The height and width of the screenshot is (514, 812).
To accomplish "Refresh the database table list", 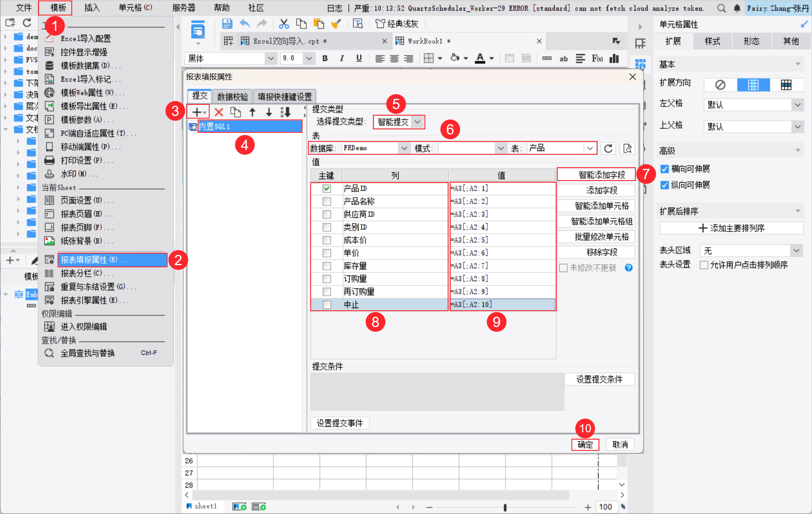I will click(608, 148).
